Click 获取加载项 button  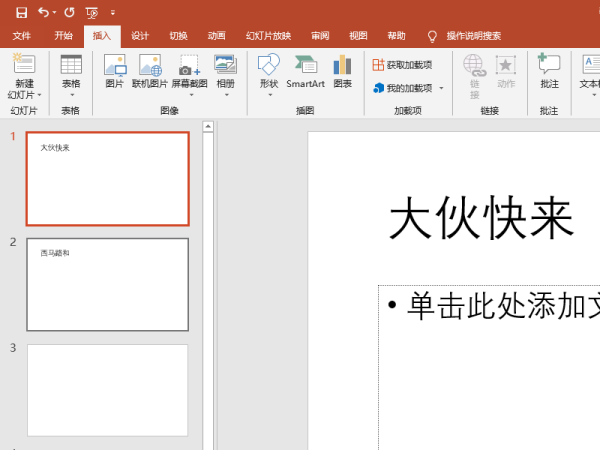(403, 65)
